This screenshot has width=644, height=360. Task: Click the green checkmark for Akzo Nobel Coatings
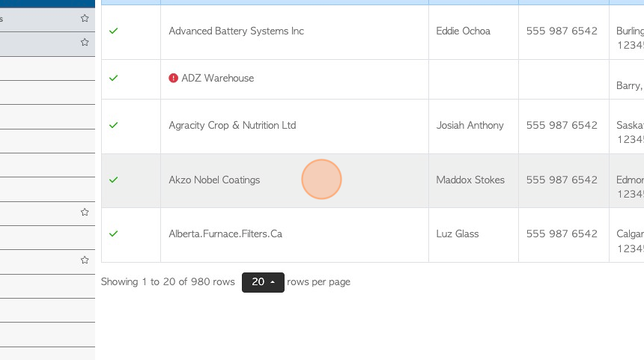click(x=113, y=180)
